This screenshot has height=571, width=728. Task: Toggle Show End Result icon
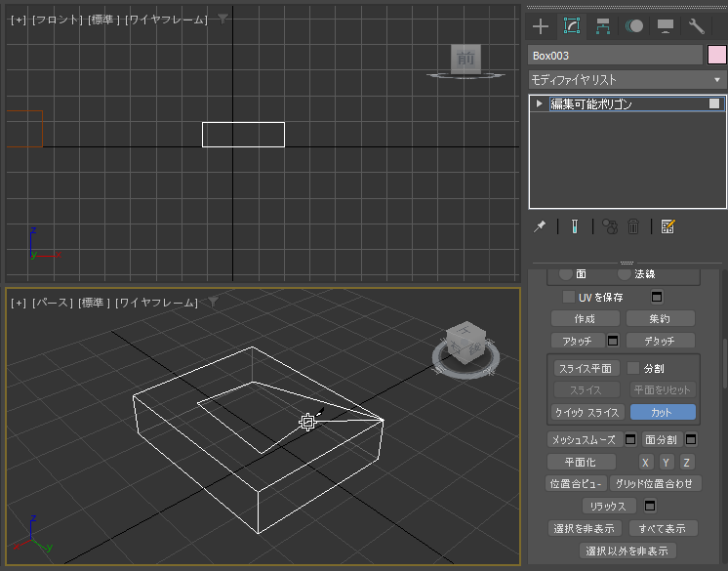pyautogui.click(x=575, y=226)
